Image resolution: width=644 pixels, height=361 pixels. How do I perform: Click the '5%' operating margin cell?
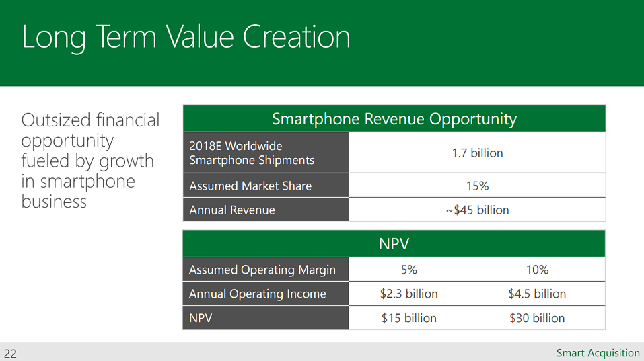click(x=408, y=270)
